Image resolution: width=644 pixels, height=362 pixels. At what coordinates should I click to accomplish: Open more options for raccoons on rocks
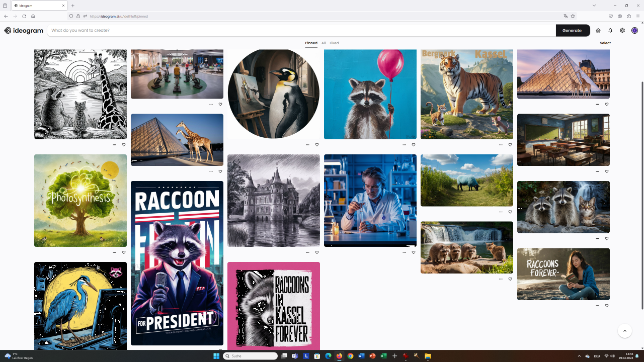pos(501,279)
